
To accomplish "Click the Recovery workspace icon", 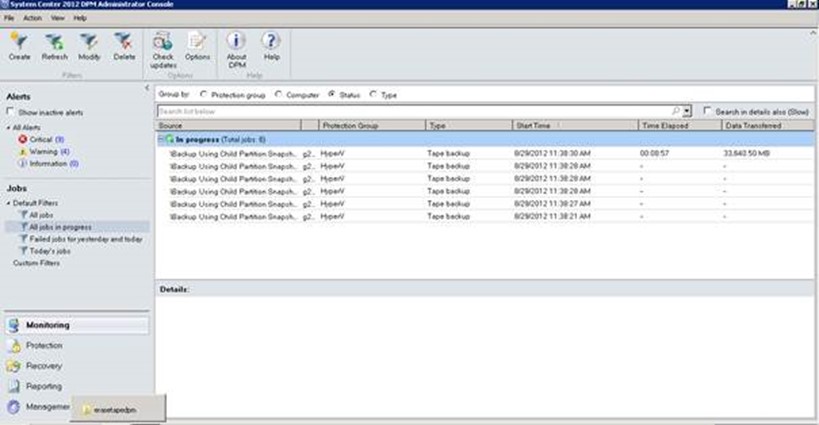I will 14,366.
